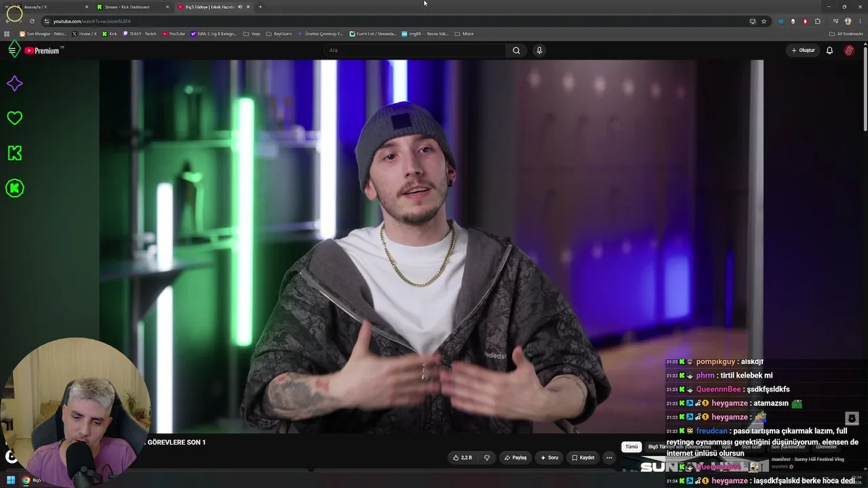Open the Home / X bookmark
868x488 pixels.
(84, 34)
